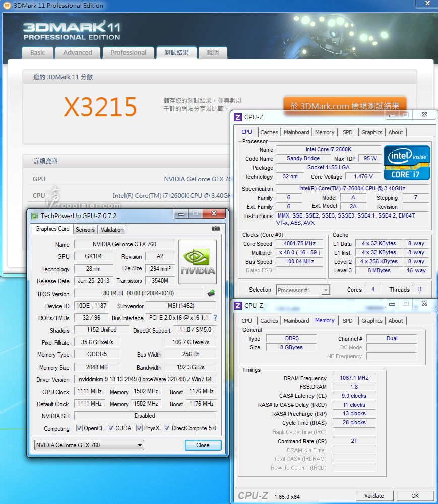Click the Intel Core i7 logo in CPU-Z
438x504 pixels.
point(407,163)
